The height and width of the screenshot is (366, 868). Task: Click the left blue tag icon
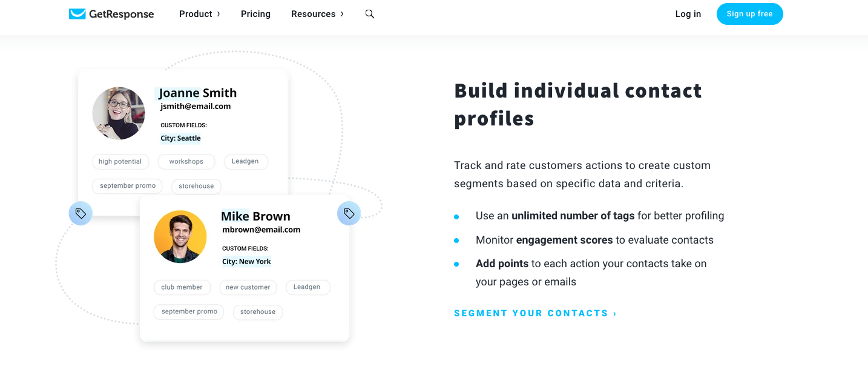[81, 213]
